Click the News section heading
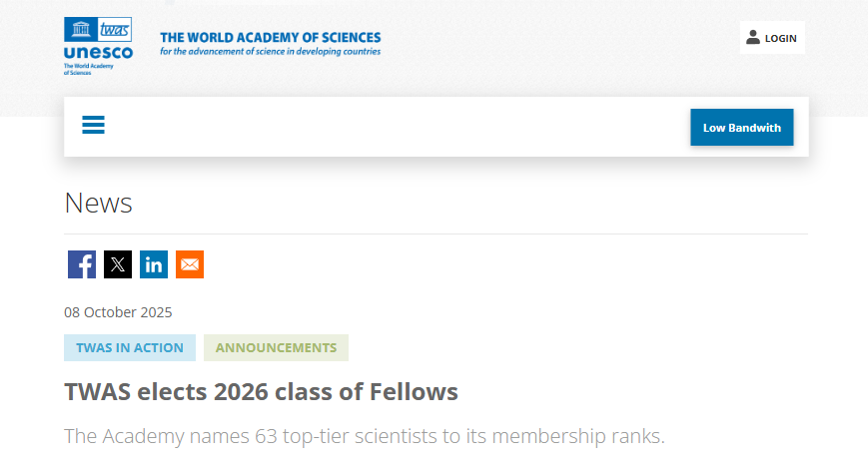 click(x=98, y=204)
